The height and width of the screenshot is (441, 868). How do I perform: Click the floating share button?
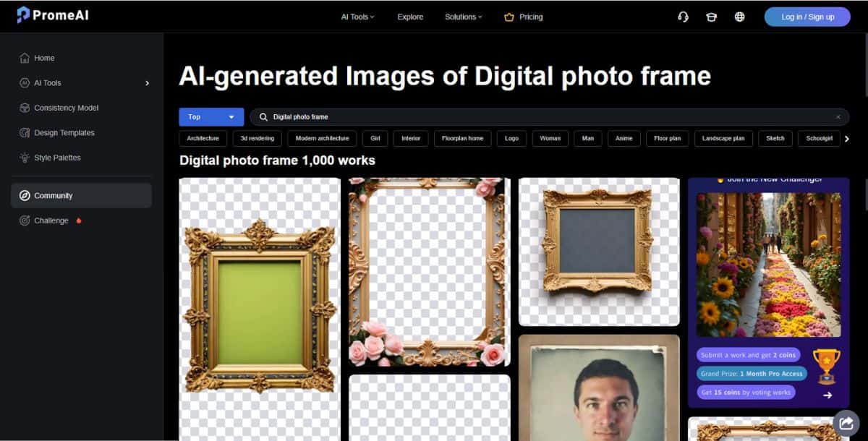[x=845, y=423]
